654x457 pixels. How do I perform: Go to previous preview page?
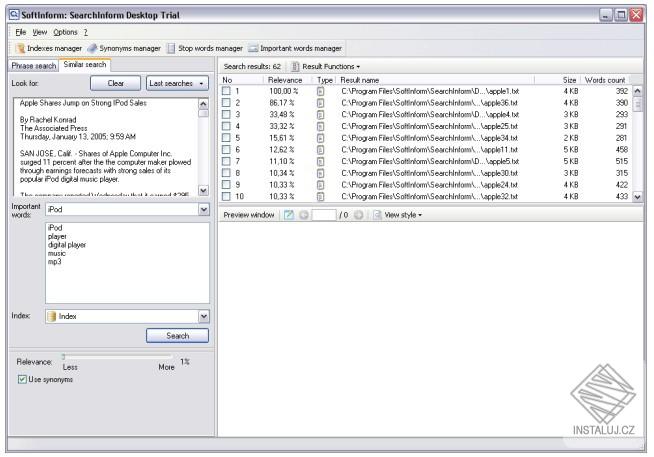pyautogui.click(x=304, y=215)
